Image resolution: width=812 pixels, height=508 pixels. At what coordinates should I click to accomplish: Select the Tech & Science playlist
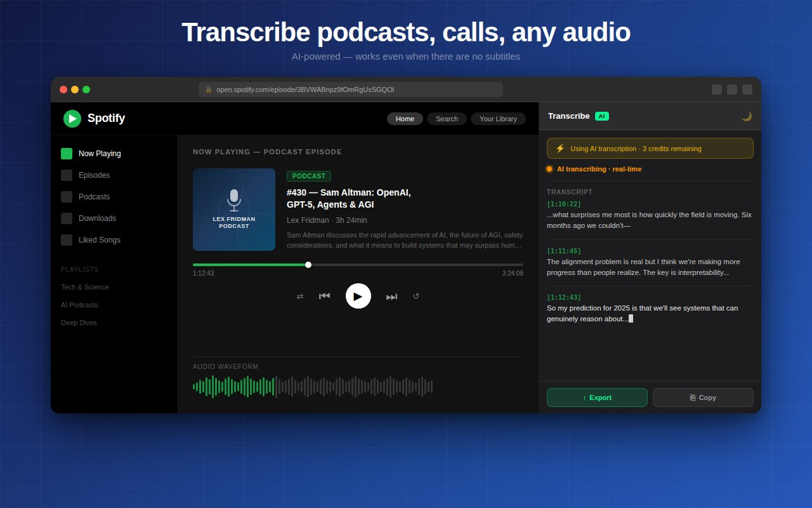point(85,287)
